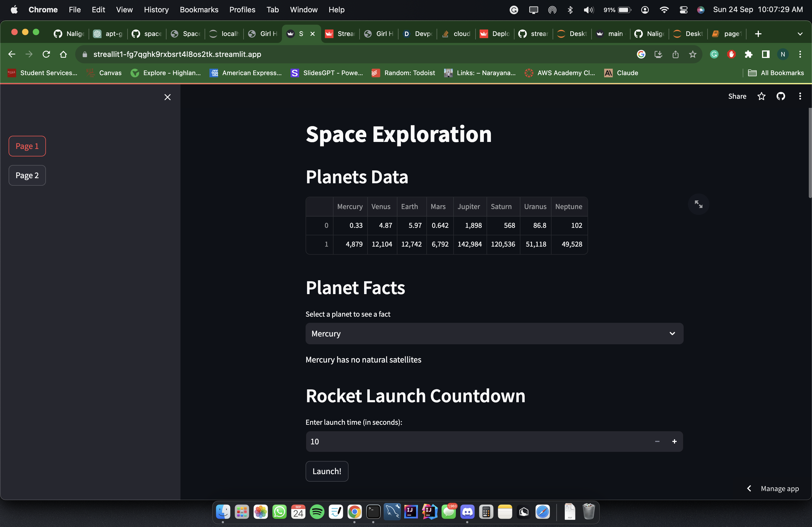Open the History menu
Image resolution: width=812 pixels, height=527 pixels.
[x=156, y=10]
